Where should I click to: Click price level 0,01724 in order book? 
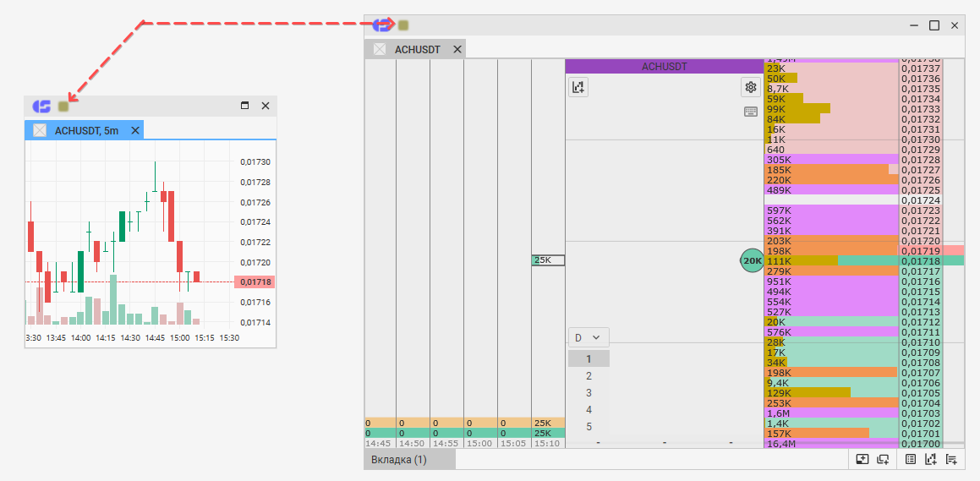coord(921,200)
